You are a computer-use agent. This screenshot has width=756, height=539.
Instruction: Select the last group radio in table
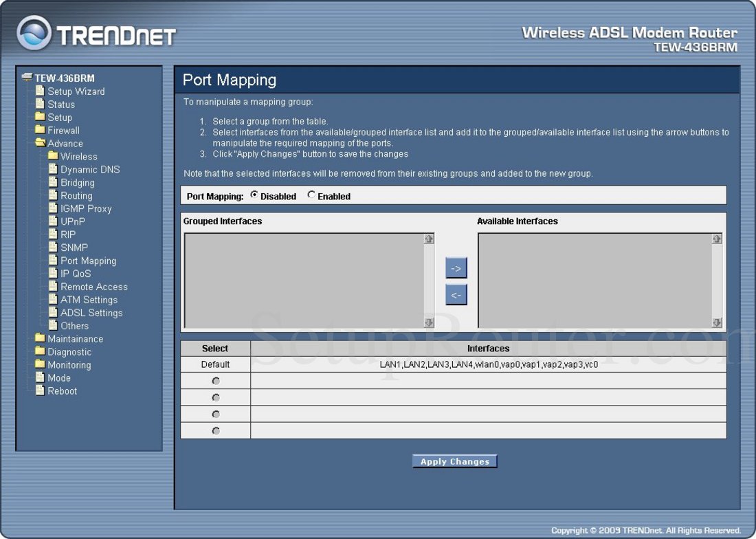pyautogui.click(x=216, y=430)
